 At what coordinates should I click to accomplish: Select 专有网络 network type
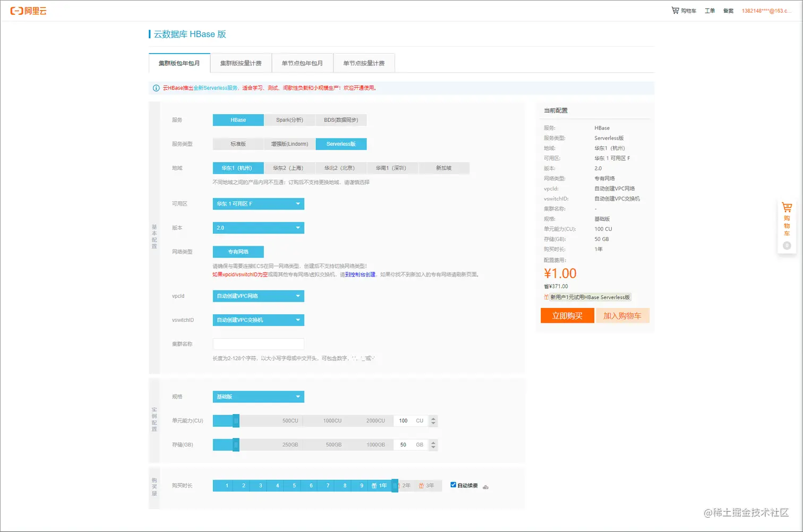coord(238,252)
